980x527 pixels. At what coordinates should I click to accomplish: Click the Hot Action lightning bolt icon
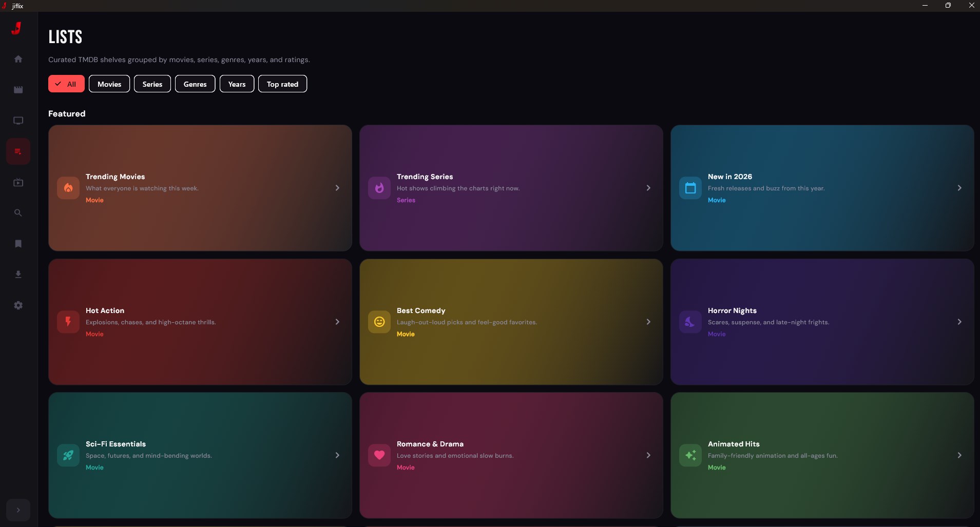coord(68,322)
